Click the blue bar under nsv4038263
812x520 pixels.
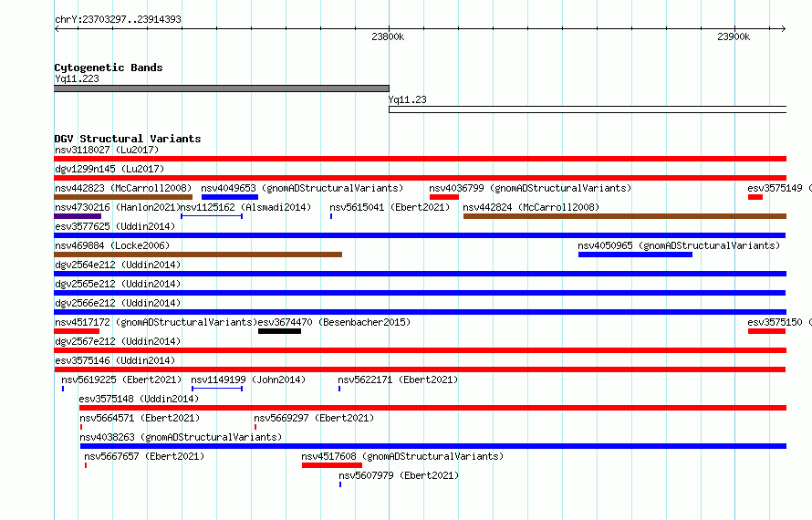(433, 446)
